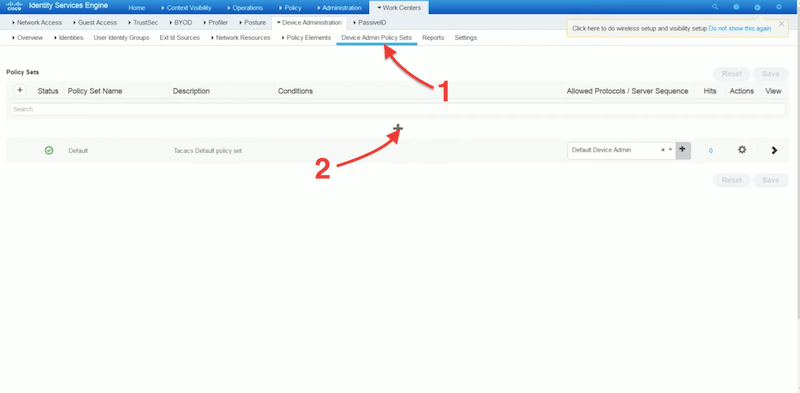Expand the Profiler submenu
Image resolution: width=800 pixels, height=393 pixels.
pyautogui.click(x=215, y=22)
